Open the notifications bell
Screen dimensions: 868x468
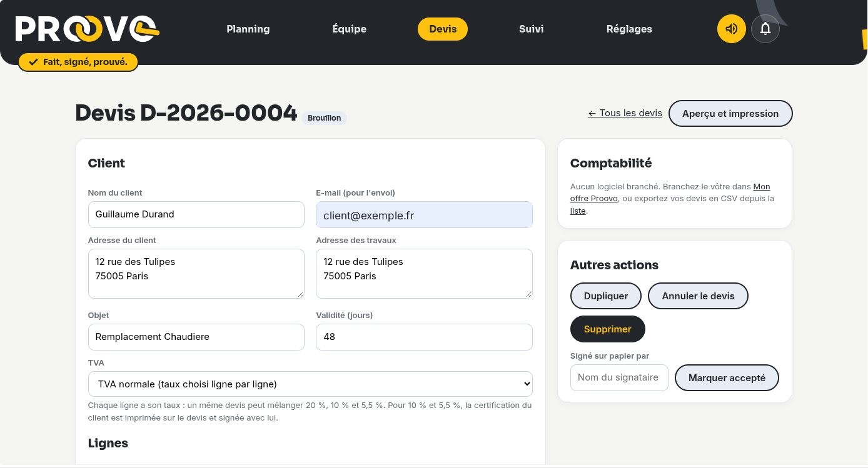coord(765,29)
